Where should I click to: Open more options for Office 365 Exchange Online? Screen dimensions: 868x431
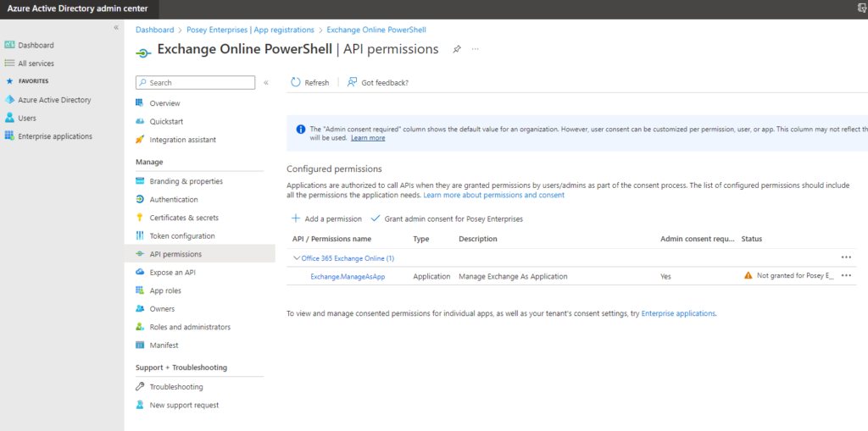pyautogui.click(x=846, y=257)
